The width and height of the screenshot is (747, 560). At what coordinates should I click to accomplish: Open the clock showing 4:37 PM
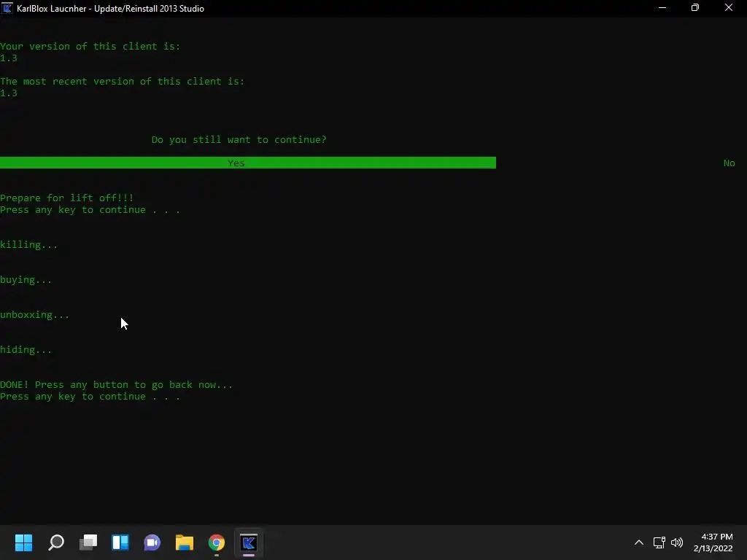713,542
